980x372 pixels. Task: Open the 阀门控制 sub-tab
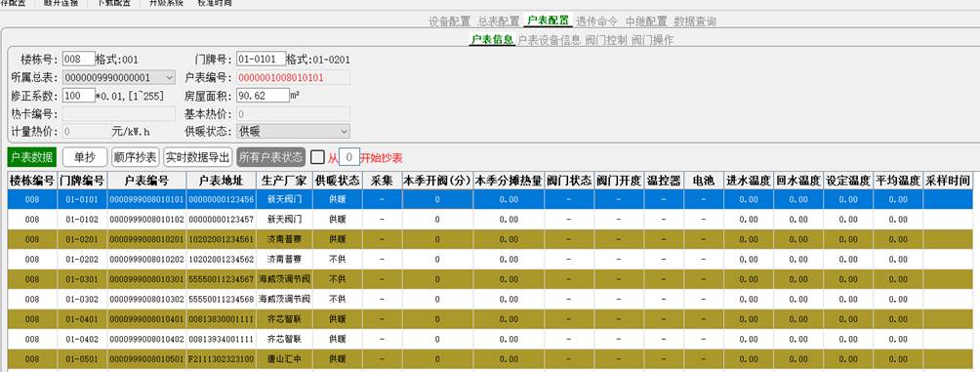605,40
